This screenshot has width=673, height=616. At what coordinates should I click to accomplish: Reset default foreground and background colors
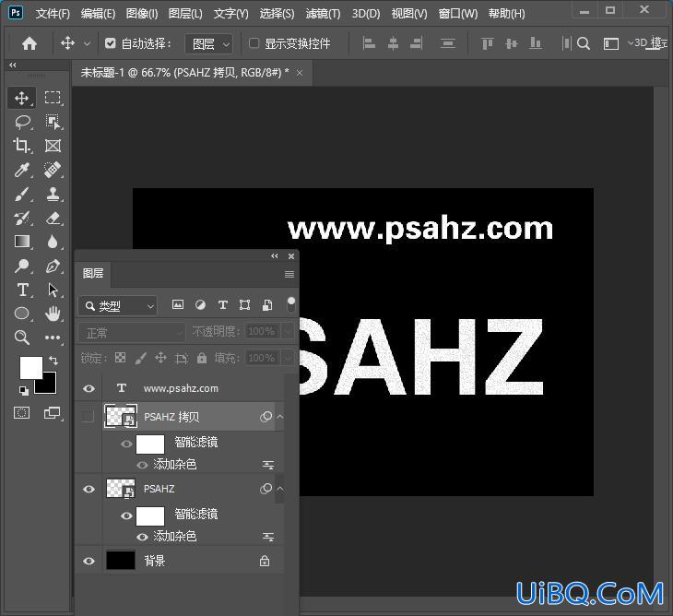(24, 391)
